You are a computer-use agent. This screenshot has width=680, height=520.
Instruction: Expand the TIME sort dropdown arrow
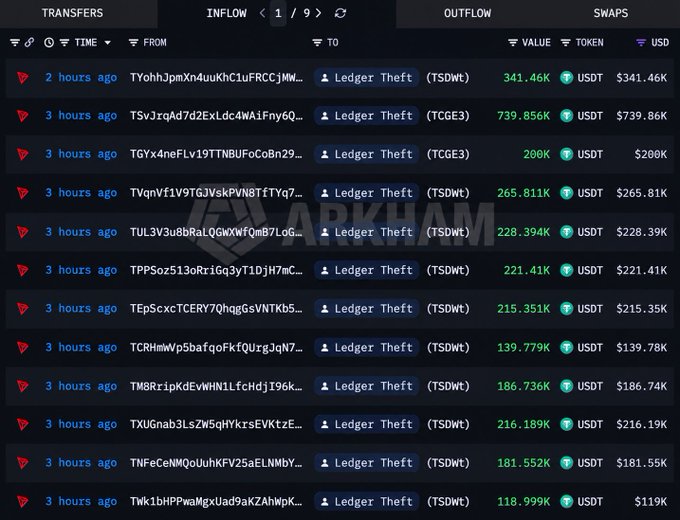(108, 43)
